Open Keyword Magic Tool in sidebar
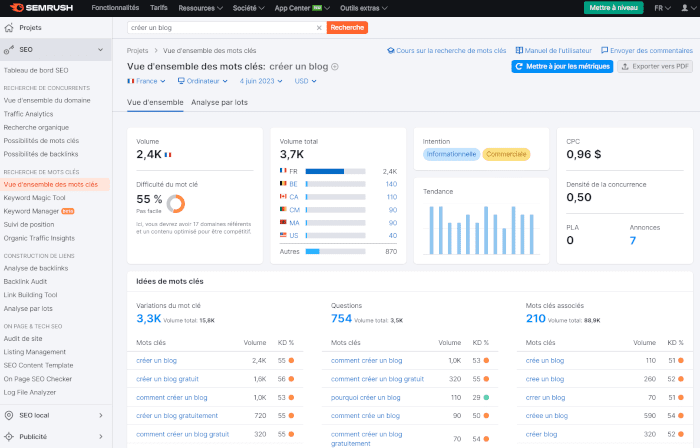The width and height of the screenshot is (700, 448). pyautogui.click(x=34, y=198)
